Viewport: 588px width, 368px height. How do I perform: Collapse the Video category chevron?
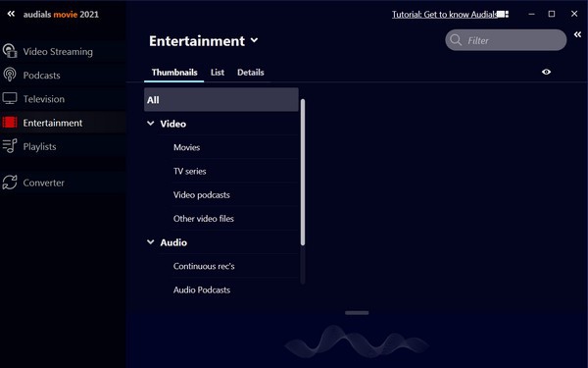pyautogui.click(x=151, y=124)
